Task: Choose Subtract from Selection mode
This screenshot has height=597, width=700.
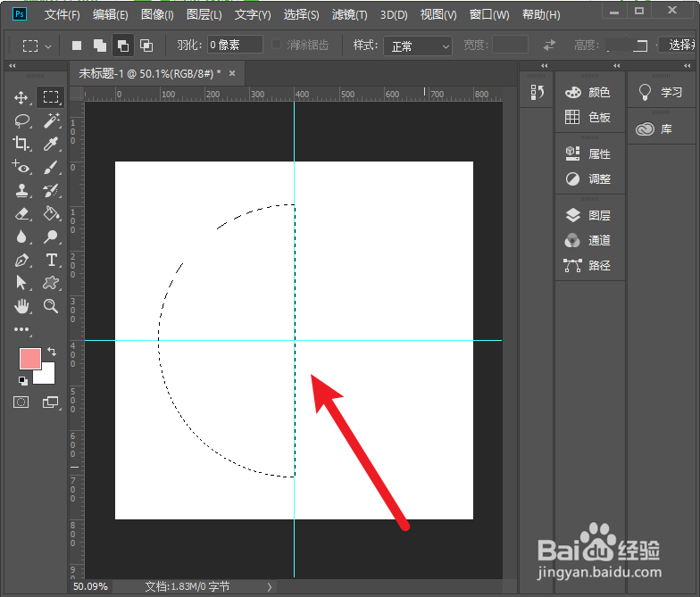Action: tap(123, 46)
